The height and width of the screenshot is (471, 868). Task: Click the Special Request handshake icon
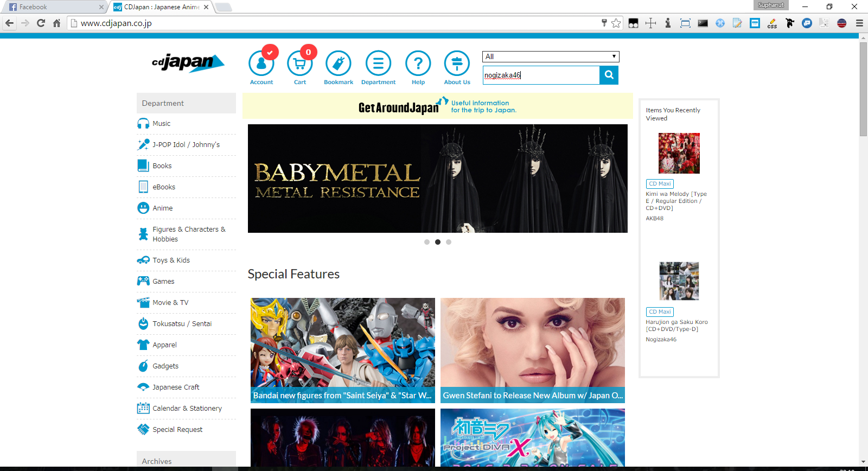pyautogui.click(x=143, y=429)
